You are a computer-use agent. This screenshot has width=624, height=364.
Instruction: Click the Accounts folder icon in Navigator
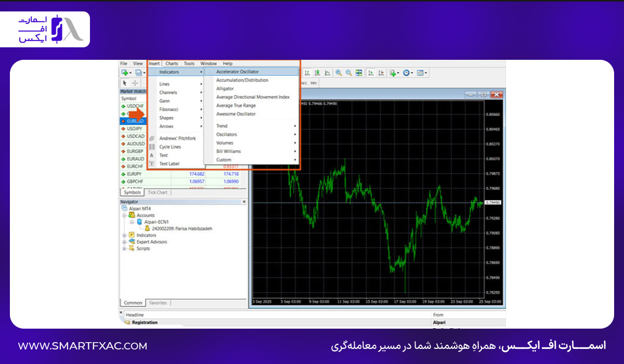point(132,215)
